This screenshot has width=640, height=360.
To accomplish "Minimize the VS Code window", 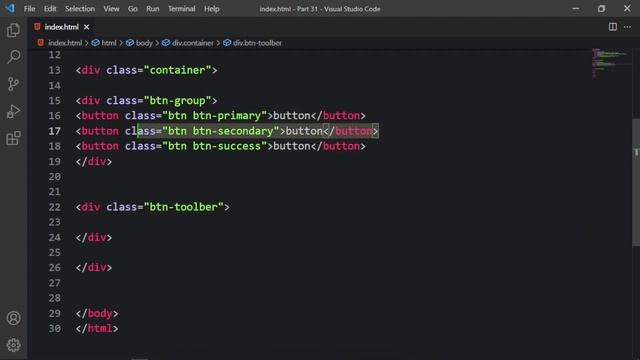I will [576, 9].
